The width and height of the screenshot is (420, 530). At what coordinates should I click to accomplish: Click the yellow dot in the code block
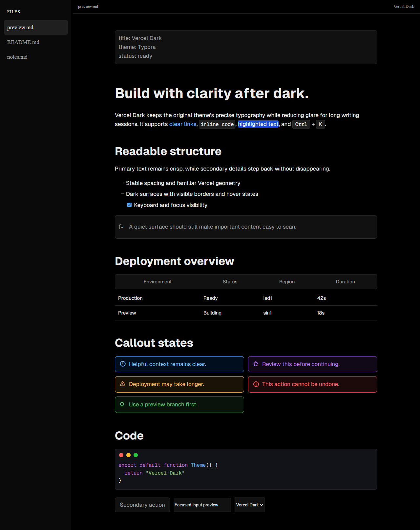(x=128, y=455)
